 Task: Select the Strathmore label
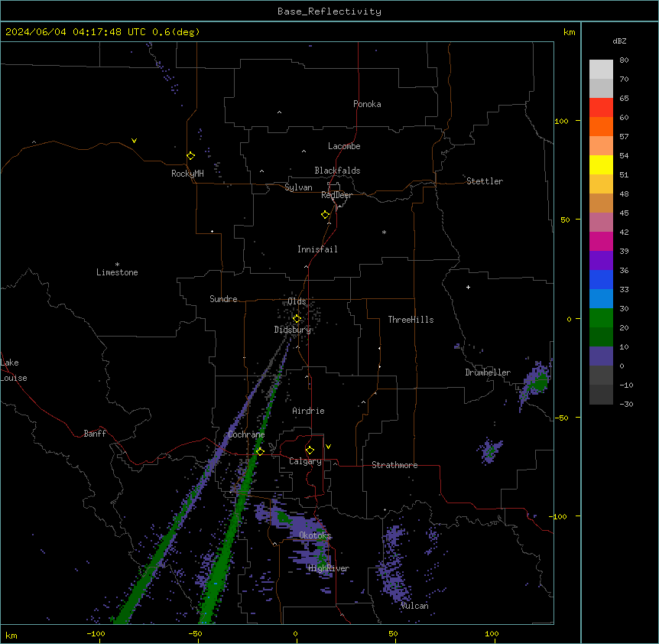click(394, 465)
